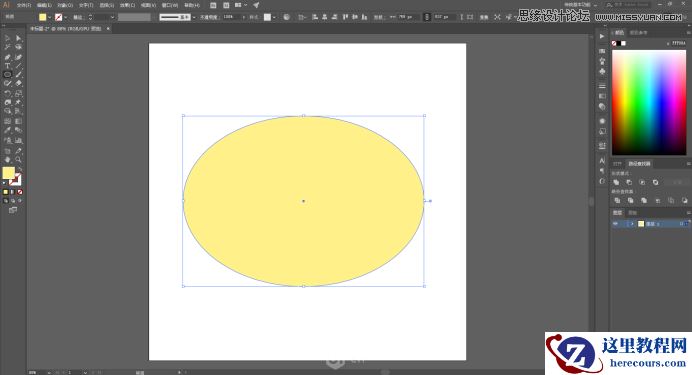Click the Fill swatch in toolbar
The width and height of the screenshot is (692, 375).
pos(8,173)
